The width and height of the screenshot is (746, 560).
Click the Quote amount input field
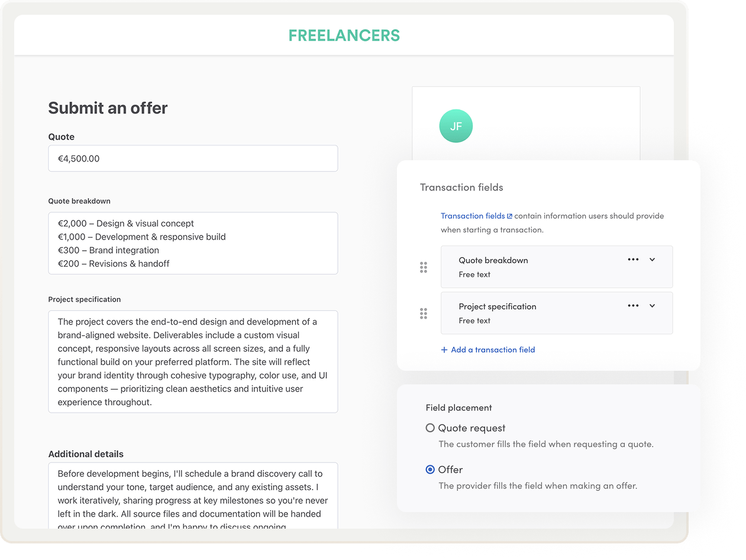pos(193,158)
